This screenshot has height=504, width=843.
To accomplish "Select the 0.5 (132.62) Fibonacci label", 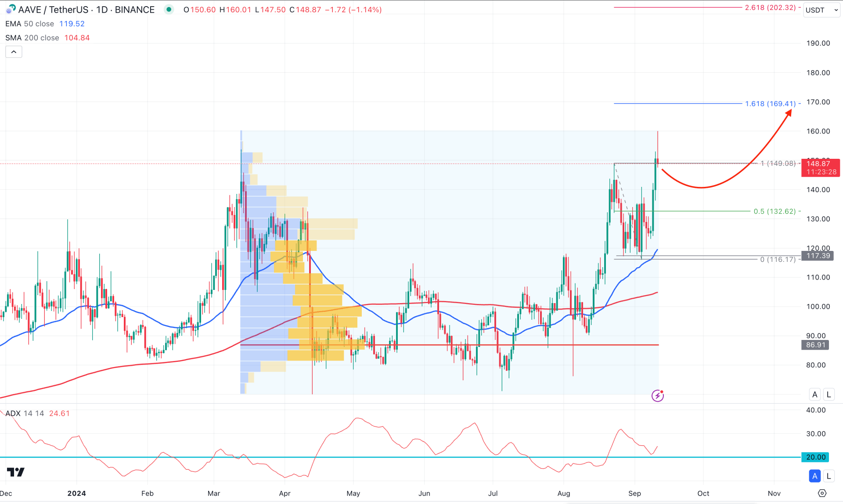I will [x=775, y=211].
